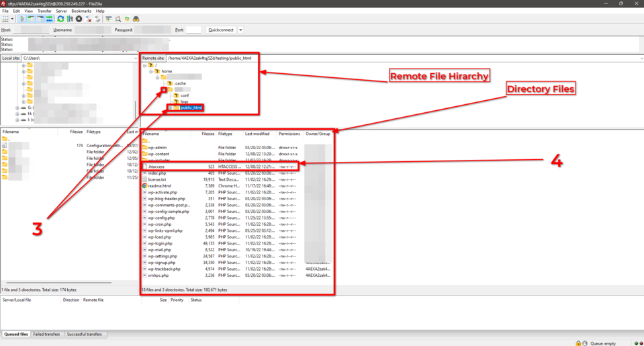Collapse the root "/" remote tree node
This screenshot has width=644, height=346.
(x=144, y=65)
